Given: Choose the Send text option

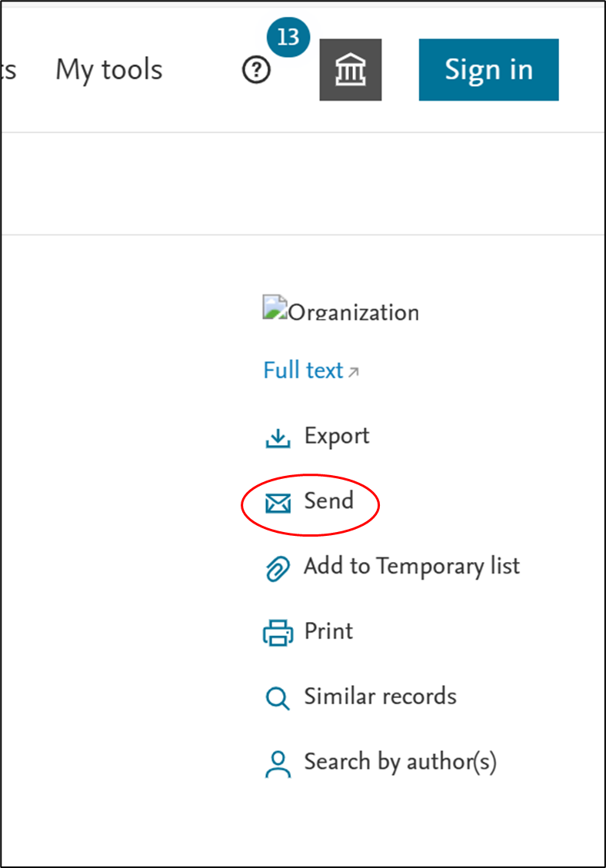Looking at the screenshot, I should [328, 501].
